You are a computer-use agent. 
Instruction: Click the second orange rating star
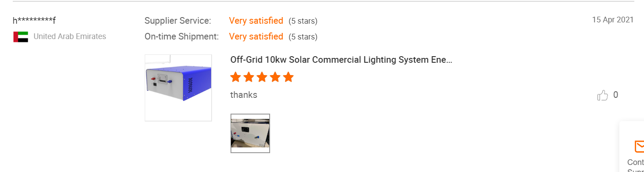(249, 77)
